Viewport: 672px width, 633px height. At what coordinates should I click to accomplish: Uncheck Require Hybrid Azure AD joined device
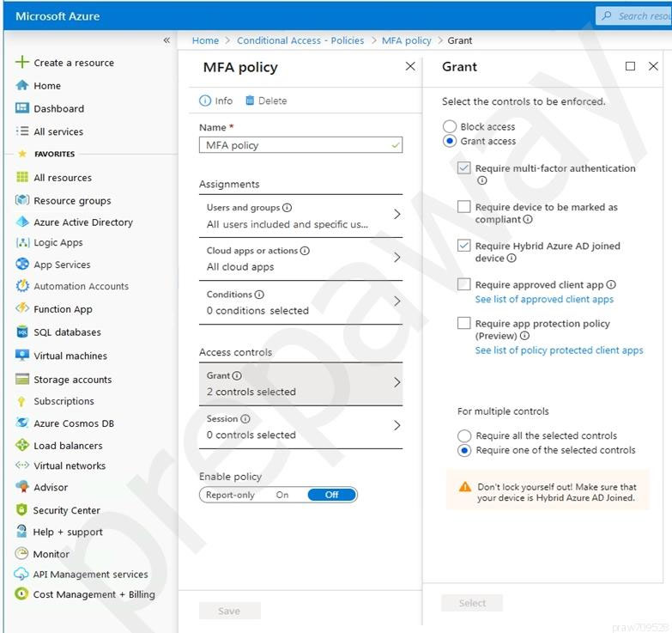point(463,246)
